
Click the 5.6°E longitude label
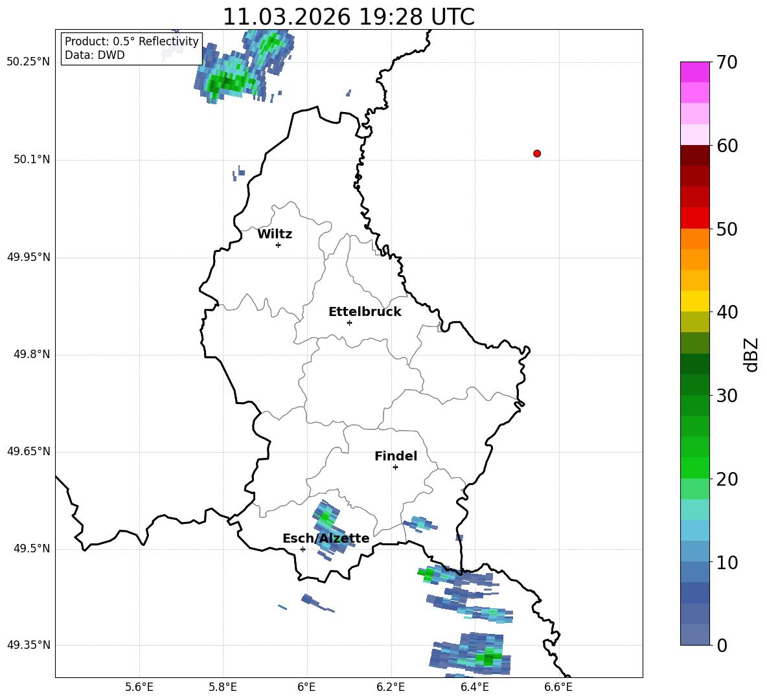point(139,687)
